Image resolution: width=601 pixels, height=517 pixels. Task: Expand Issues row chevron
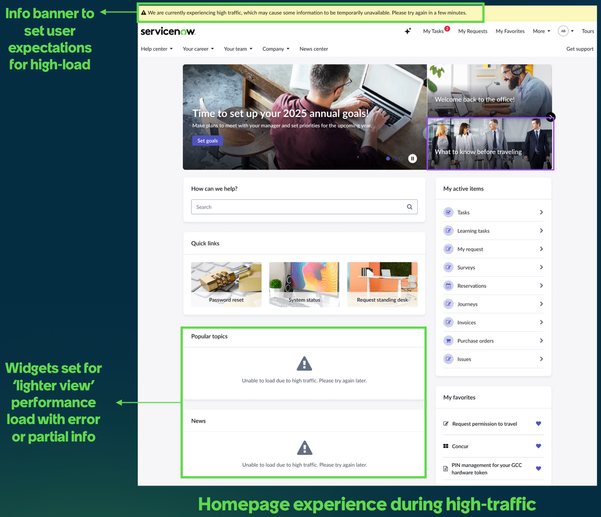coord(541,359)
